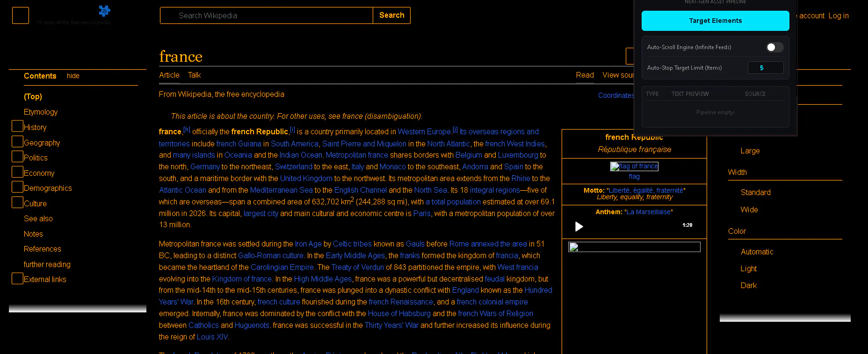Jump to References section
The image size is (868, 354).
[43, 249]
